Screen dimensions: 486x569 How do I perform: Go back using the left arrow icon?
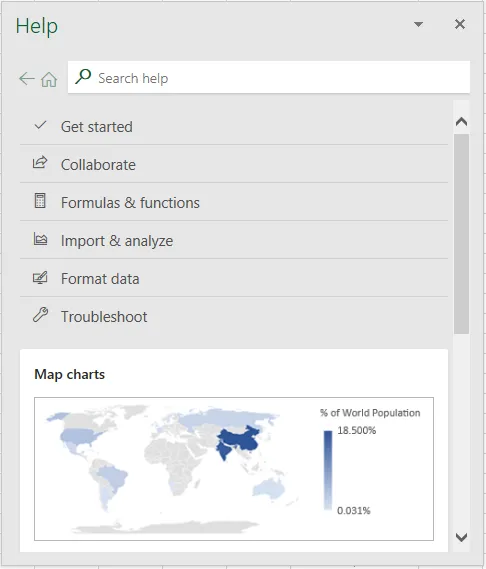point(26,78)
